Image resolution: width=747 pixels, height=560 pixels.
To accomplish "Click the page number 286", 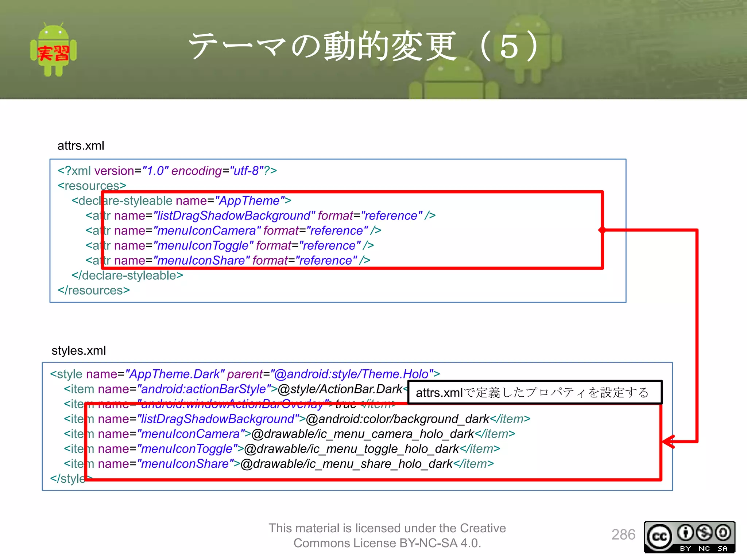I will pyautogui.click(x=623, y=534).
